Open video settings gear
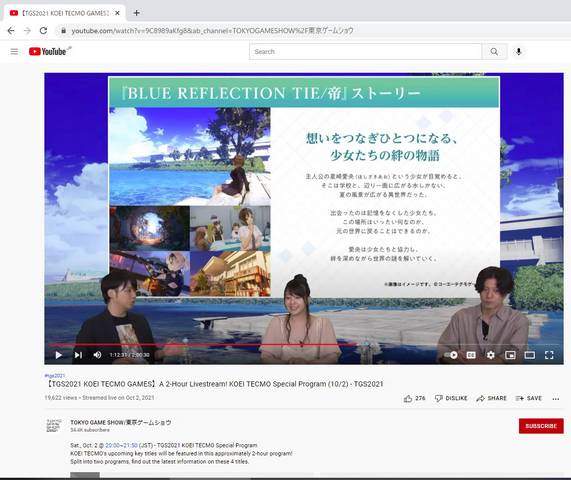The width and height of the screenshot is (571, 480). [491, 355]
